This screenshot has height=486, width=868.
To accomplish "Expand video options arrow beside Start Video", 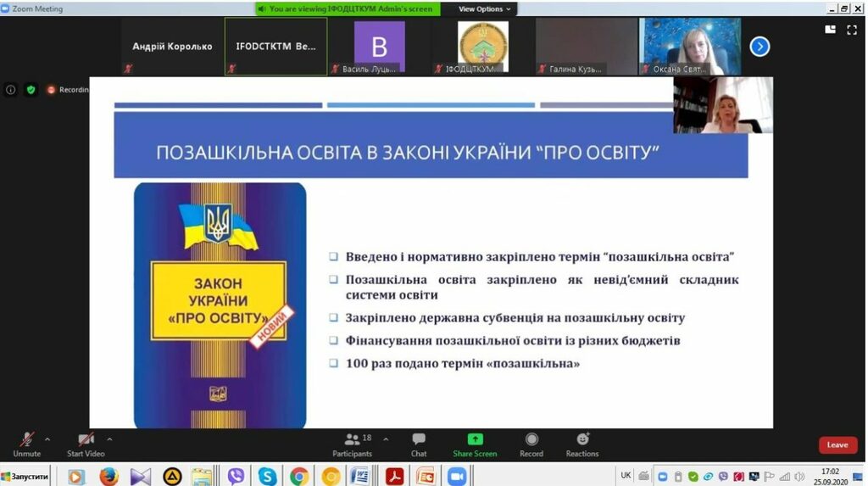I will coord(109,439).
